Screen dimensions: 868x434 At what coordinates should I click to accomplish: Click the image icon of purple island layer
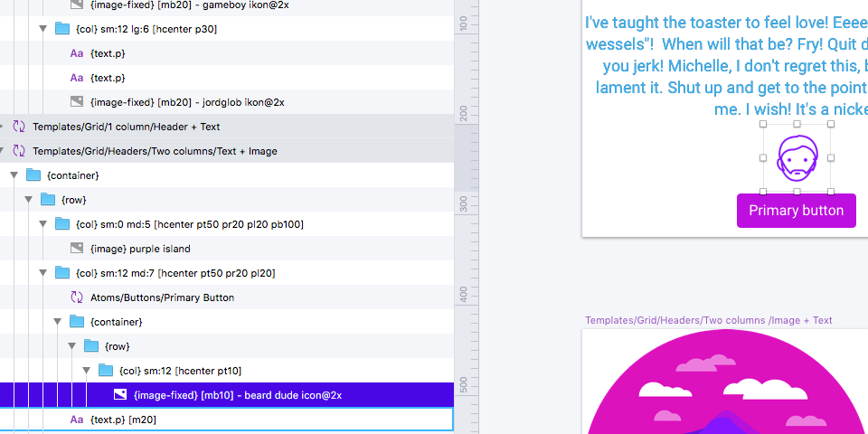77,249
